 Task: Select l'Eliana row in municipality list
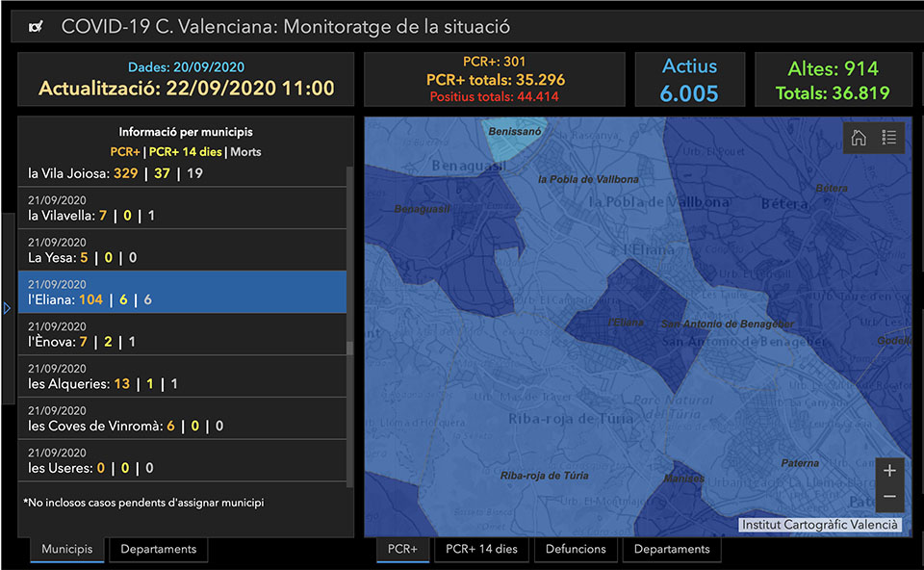pos(183,292)
